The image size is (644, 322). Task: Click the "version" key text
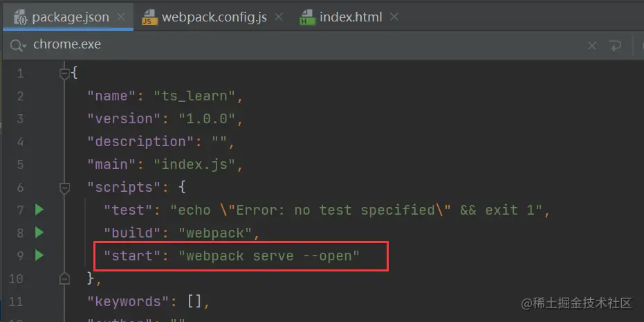click(x=124, y=119)
